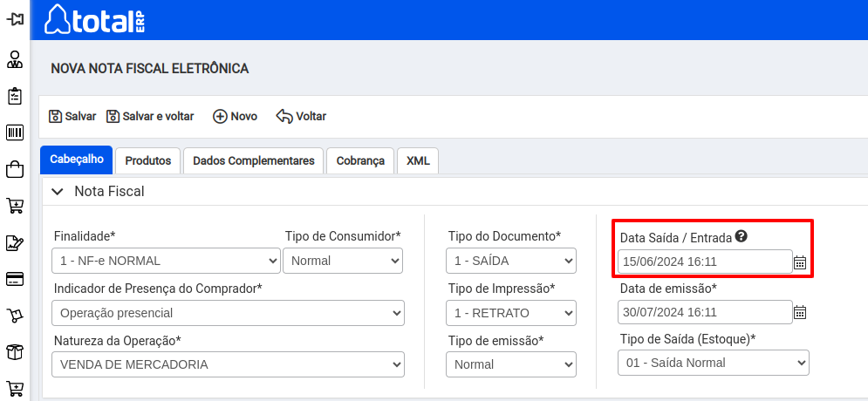
Task: Click the Salvar e voltar button
Action: [x=150, y=117]
